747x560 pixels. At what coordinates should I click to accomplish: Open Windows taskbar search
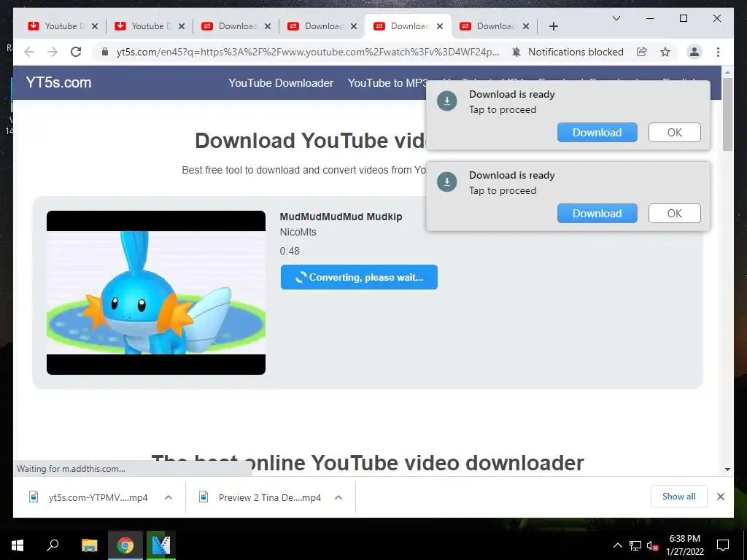coord(53,545)
